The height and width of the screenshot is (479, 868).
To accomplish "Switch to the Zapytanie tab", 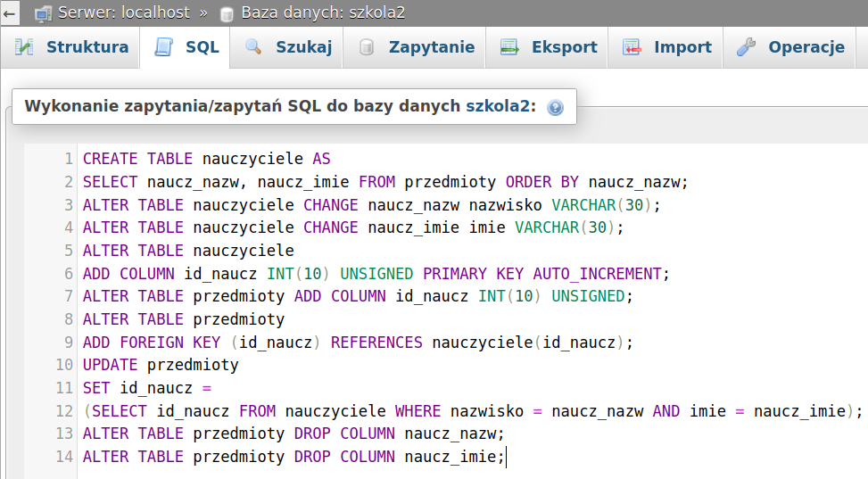I will coord(414,47).
